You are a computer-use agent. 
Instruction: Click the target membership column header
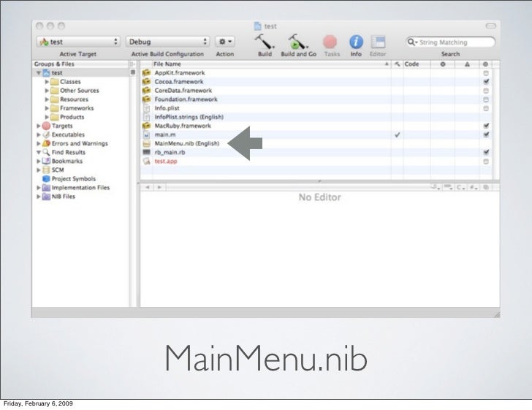485,64
